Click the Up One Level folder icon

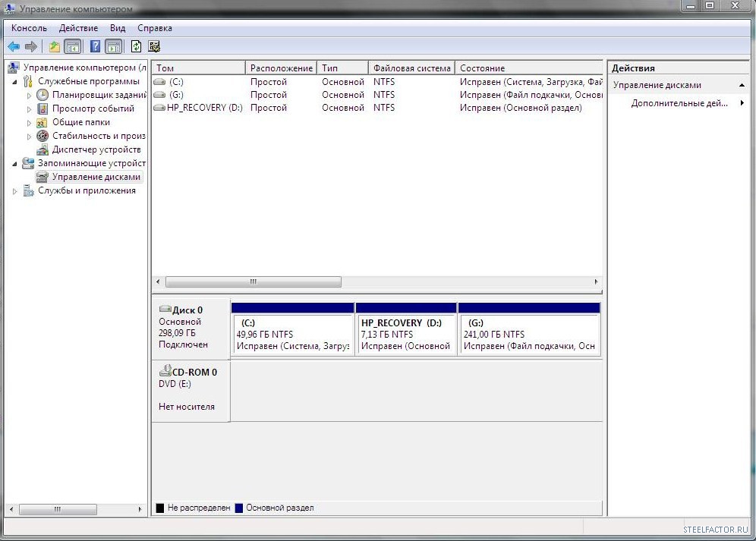[x=55, y=46]
